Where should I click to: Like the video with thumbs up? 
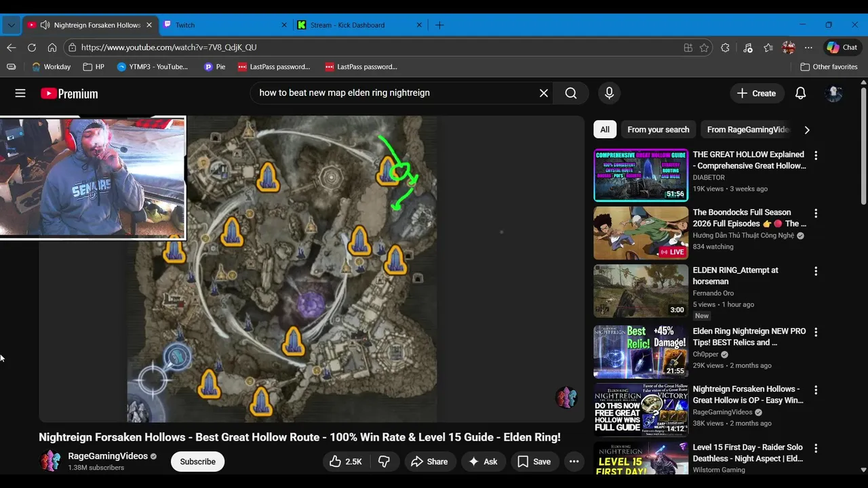[346, 462]
